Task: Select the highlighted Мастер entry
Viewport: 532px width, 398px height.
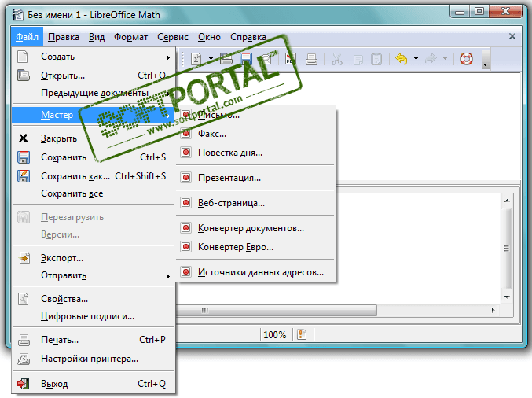Action: click(94, 115)
